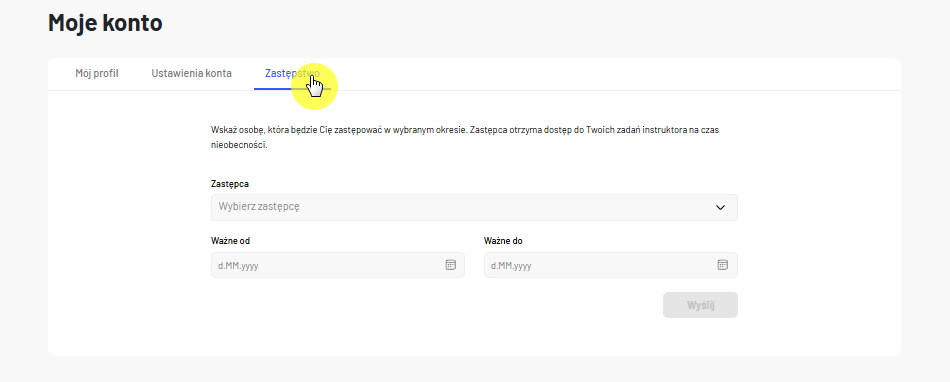Viewport: 950px width, 382px height.
Task: Focus the Ważne od date field
Action: point(337,265)
